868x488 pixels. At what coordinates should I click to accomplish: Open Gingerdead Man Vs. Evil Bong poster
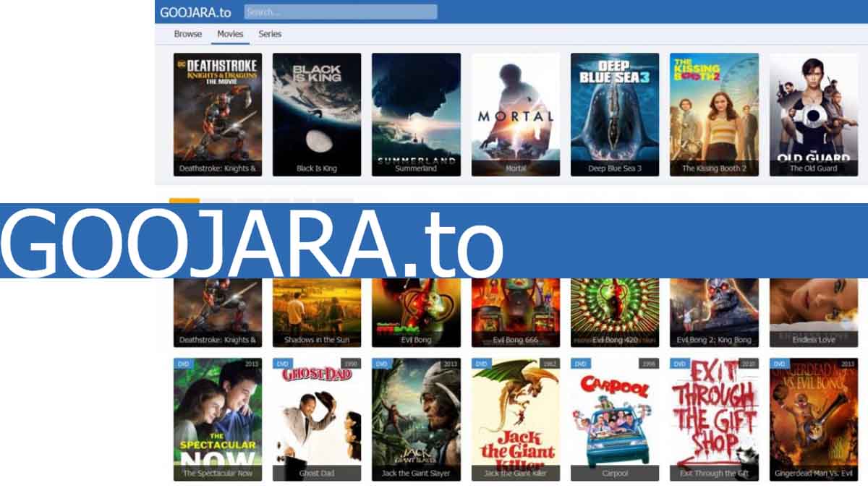pyautogui.click(x=813, y=419)
